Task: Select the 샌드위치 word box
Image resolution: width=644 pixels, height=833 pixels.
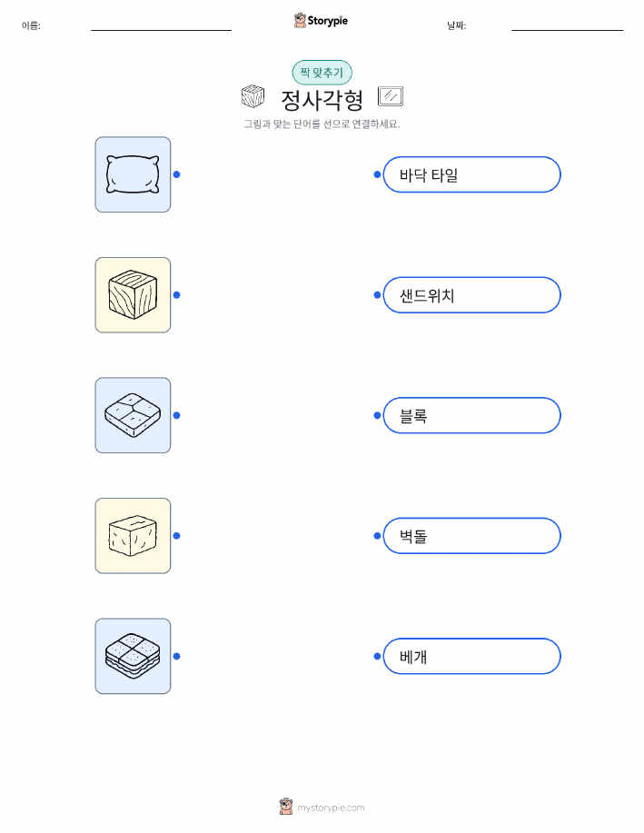Action: pyautogui.click(x=471, y=295)
